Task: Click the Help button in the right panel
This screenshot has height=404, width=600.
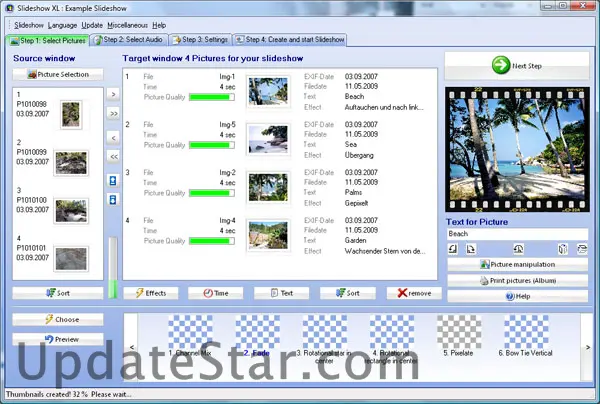Action: pos(517,296)
